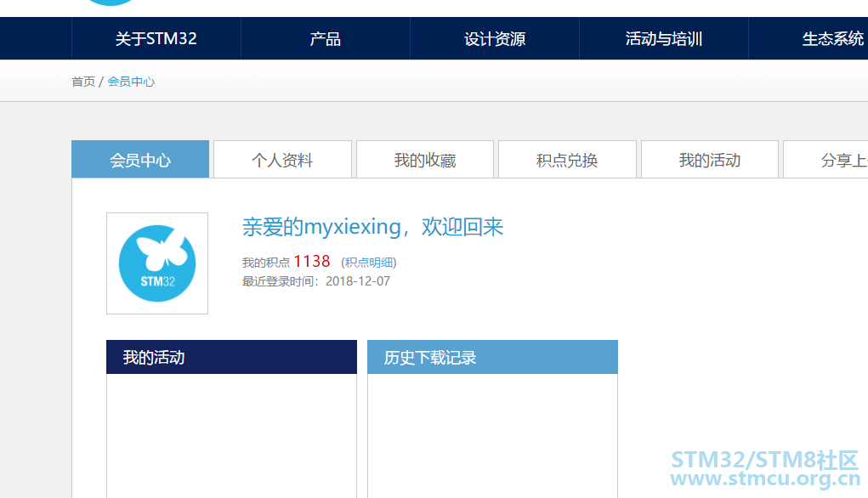This screenshot has width=868, height=498.
Task: Open the 关于STM32 navigation menu
Action: click(x=156, y=39)
